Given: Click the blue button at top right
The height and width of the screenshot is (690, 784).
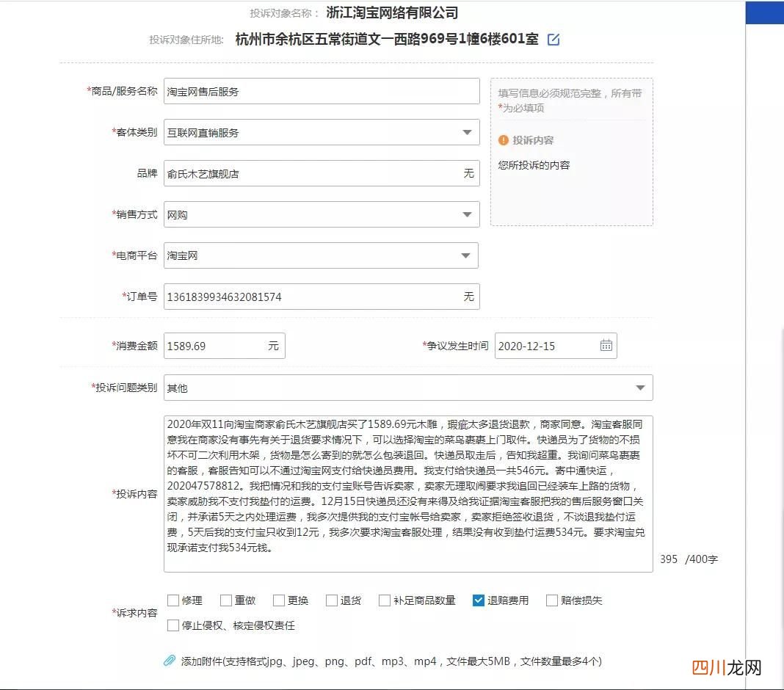Looking at the screenshot, I should click(x=764, y=12).
